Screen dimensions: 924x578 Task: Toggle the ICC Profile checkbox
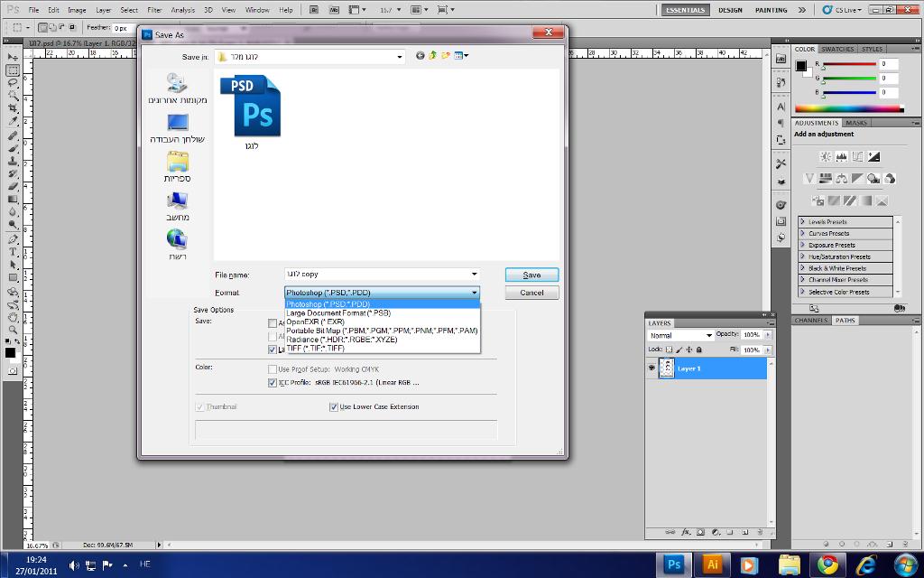(x=273, y=383)
